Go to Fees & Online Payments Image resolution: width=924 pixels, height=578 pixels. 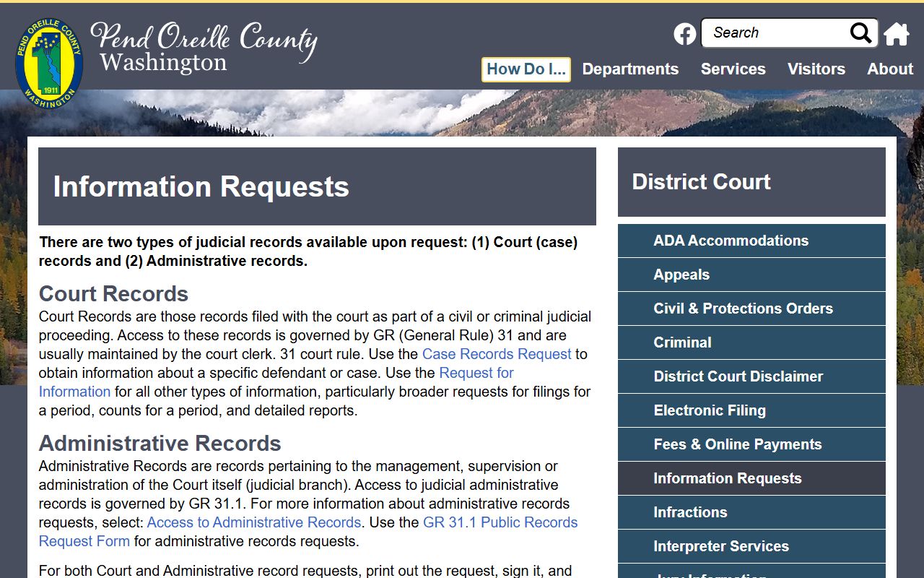click(x=751, y=444)
